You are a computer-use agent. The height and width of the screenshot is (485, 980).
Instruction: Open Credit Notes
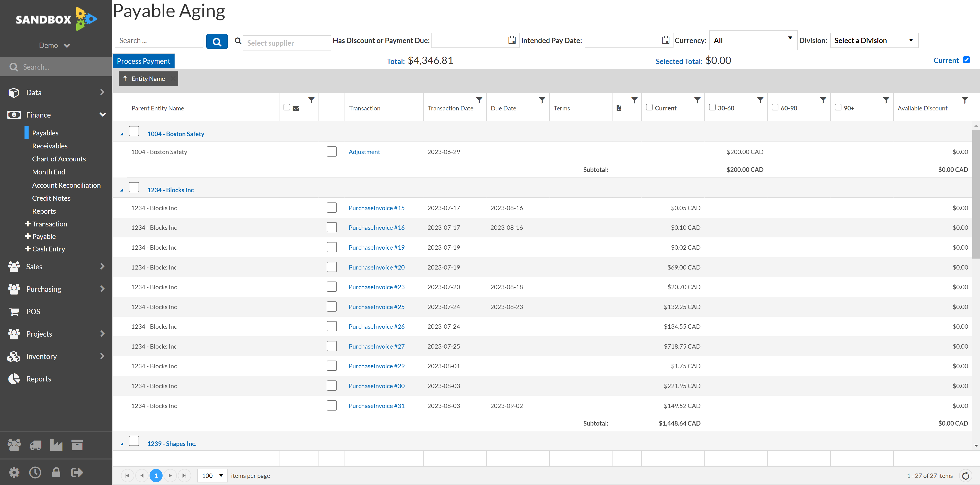tap(51, 198)
